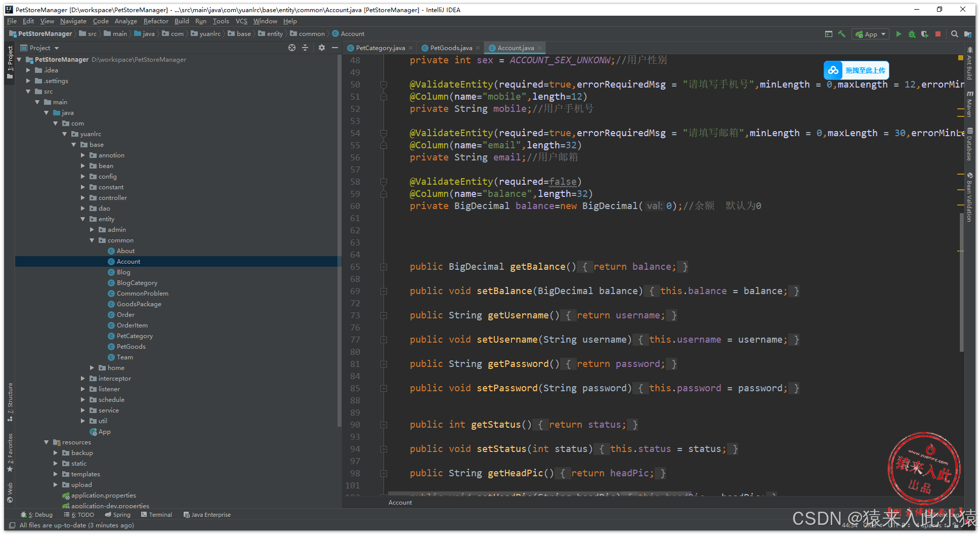Open the Refactor menu
980x535 pixels.
coord(155,21)
